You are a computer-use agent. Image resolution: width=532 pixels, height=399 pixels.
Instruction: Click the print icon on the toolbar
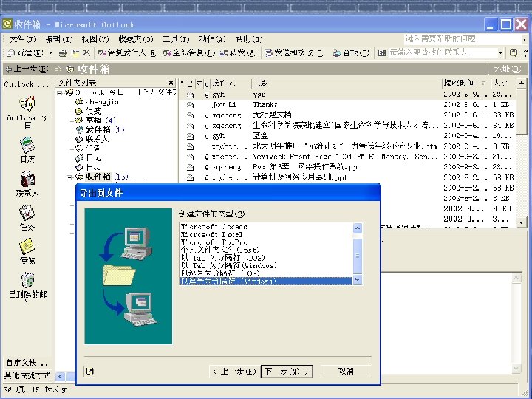(x=63, y=53)
